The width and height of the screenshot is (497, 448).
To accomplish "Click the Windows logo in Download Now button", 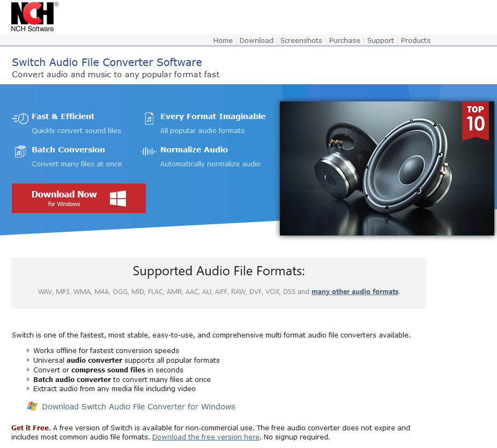I will [118, 199].
